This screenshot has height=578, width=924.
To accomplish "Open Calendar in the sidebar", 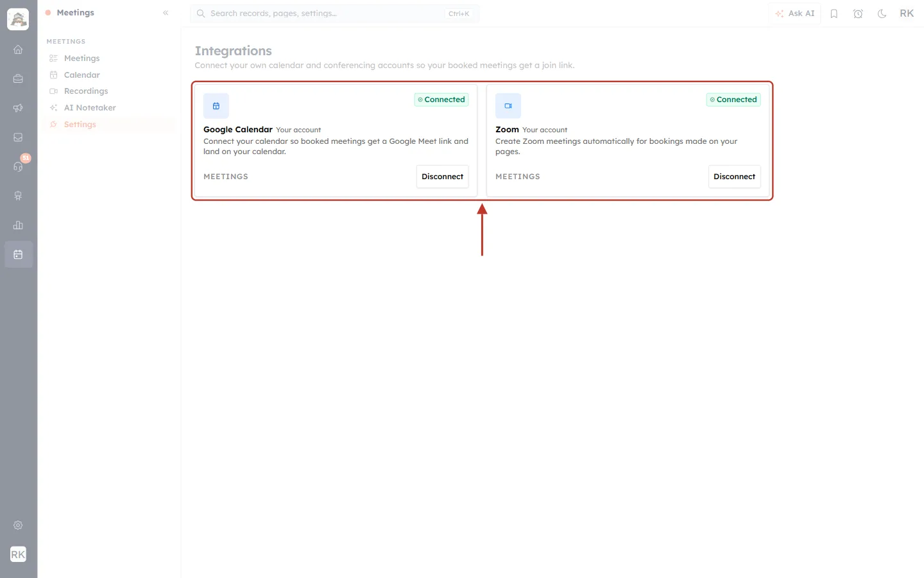I will (x=81, y=75).
